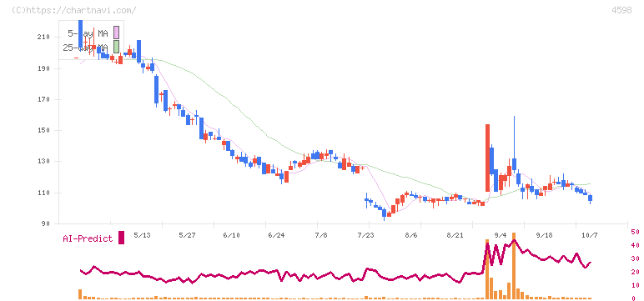
Task: Click the 7/23 date axis label
Action: (366, 235)
